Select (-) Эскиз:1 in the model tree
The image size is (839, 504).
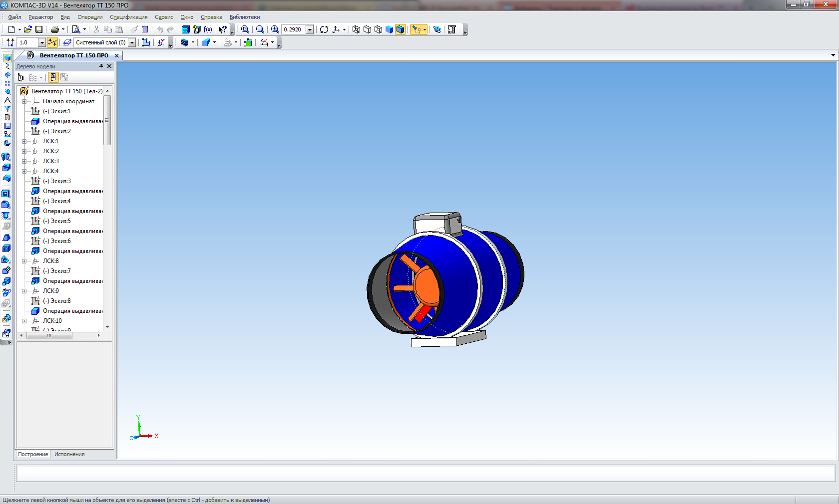point(56,111)
